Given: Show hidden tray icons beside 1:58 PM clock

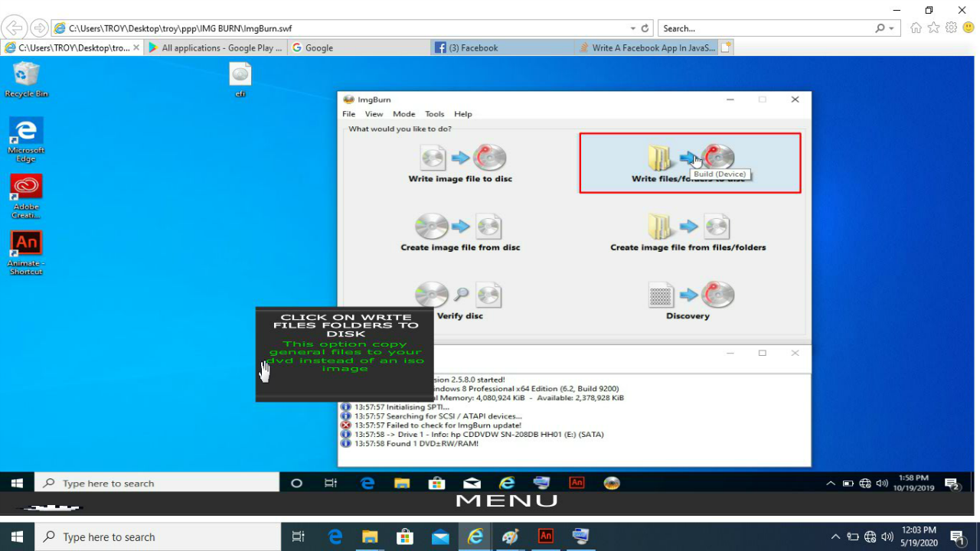Looking at the screenshot, I should point(831,484).
